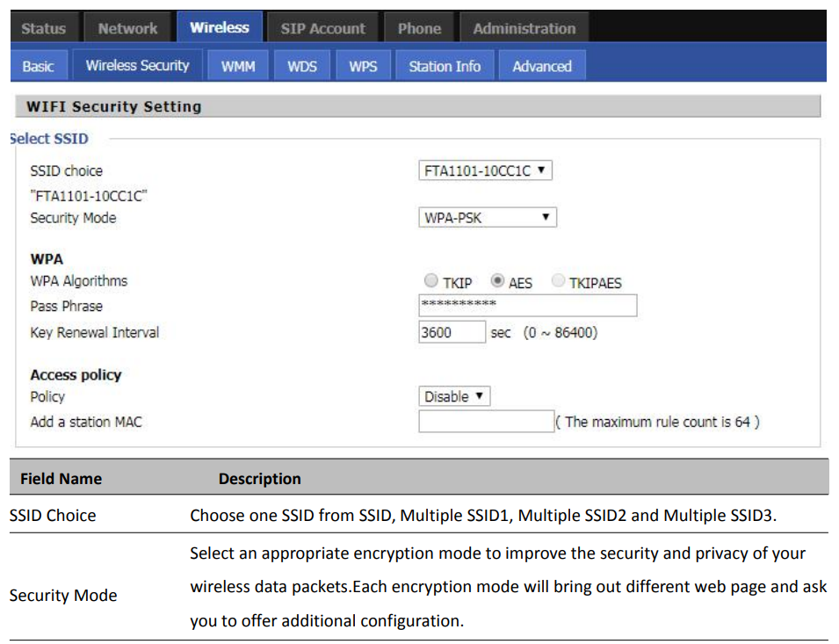Switch to the Basic wireless subtab

point(39,66)
